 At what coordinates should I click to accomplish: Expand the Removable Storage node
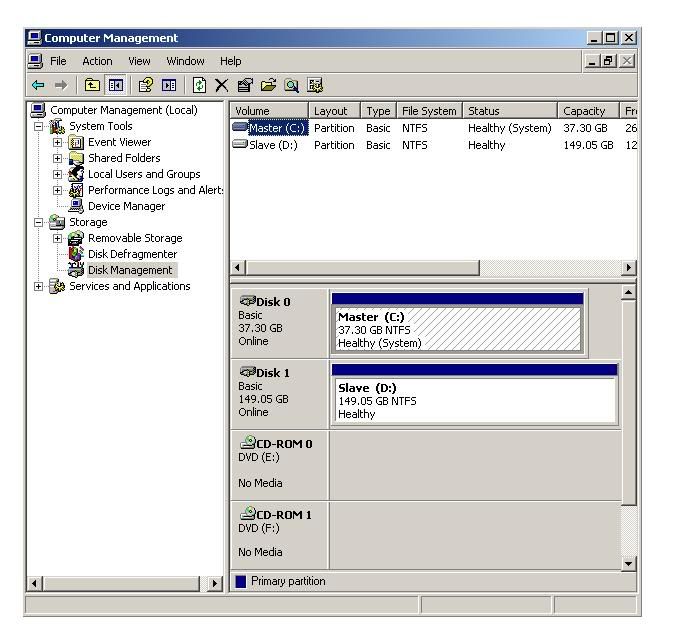point(58,238)
